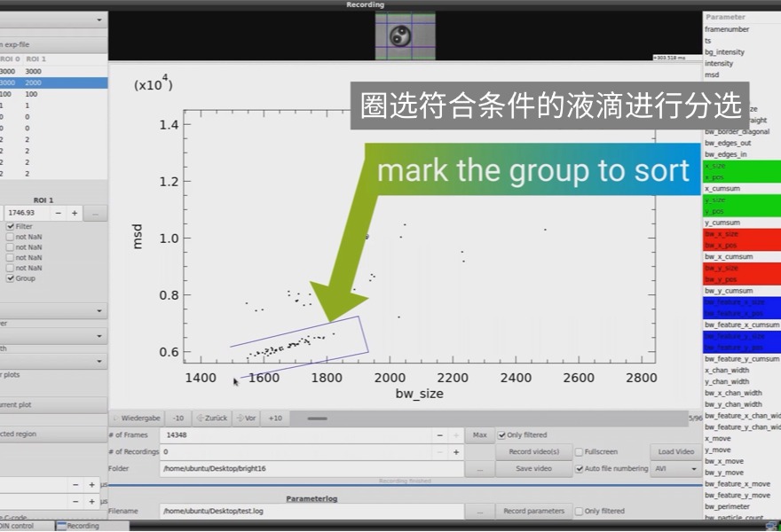Viewport: 781px width, 532px height.
Task: Start playback with the Wiedergabe button
Action: point(137,418)
